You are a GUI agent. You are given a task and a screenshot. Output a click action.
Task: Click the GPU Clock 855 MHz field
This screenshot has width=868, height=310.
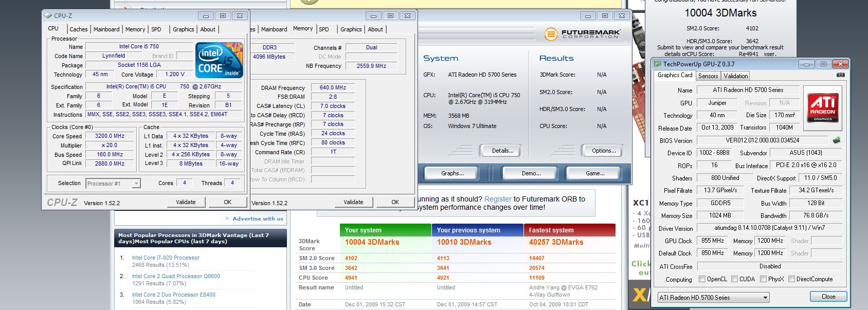coord(713,241)
